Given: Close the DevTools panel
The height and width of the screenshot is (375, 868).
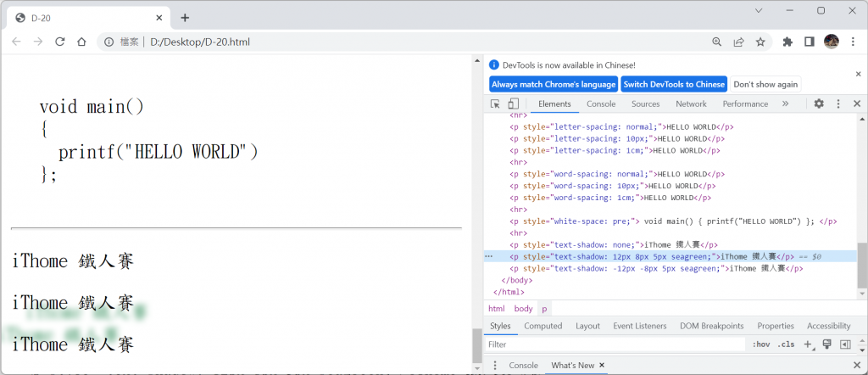Looking at the screenshot, I should 857,104.
